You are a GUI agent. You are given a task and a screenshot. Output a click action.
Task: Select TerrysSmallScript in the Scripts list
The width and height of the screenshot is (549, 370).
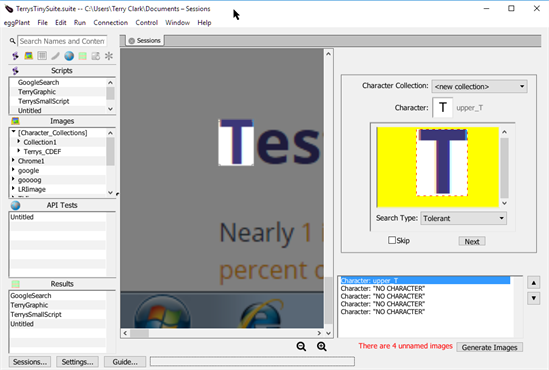pos(44,102)
